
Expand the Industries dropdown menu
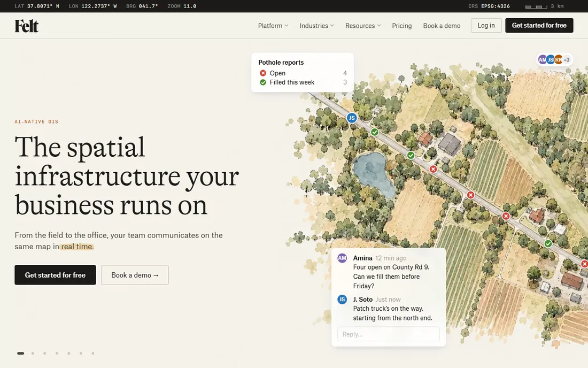(316, 26)
